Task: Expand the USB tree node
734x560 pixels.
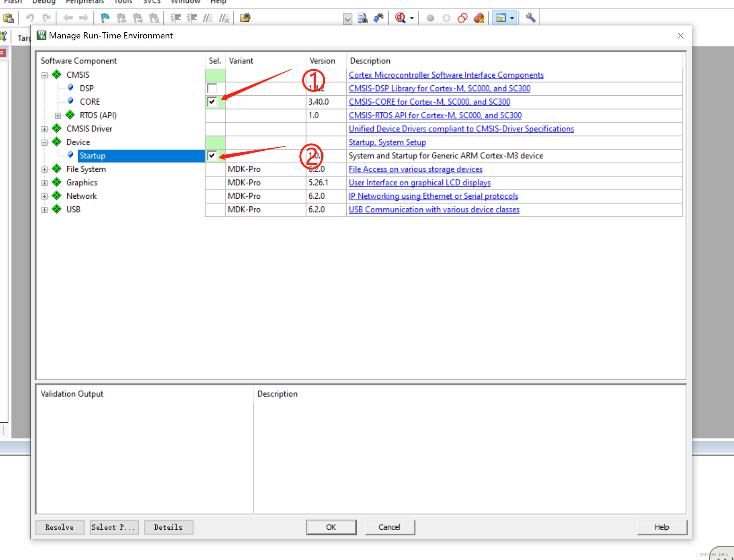Action: tap(45, 210)
